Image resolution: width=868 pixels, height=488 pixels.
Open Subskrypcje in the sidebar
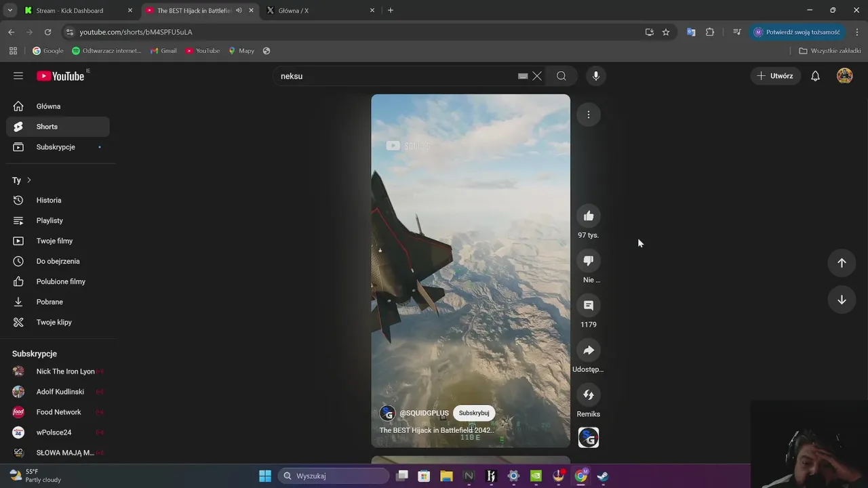point(58,147)
